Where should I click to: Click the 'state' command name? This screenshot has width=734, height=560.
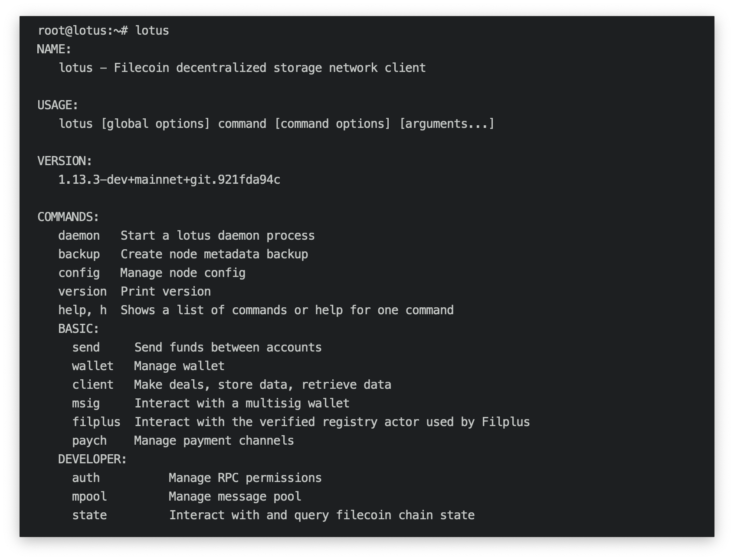(89, 515)
